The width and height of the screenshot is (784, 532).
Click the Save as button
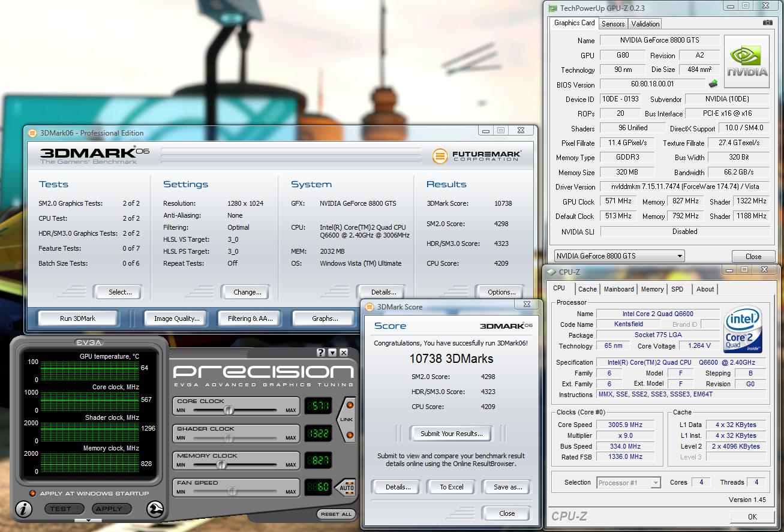pos(507,487)
